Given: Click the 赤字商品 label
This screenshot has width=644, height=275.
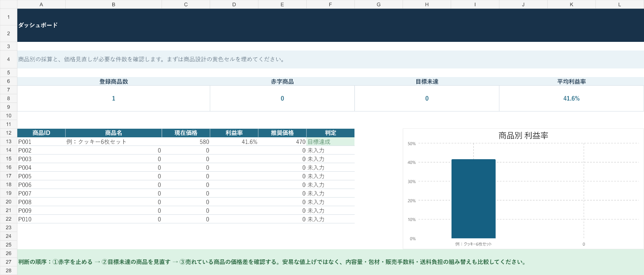Looking at the screenshot, I should (x=282, y=81).
